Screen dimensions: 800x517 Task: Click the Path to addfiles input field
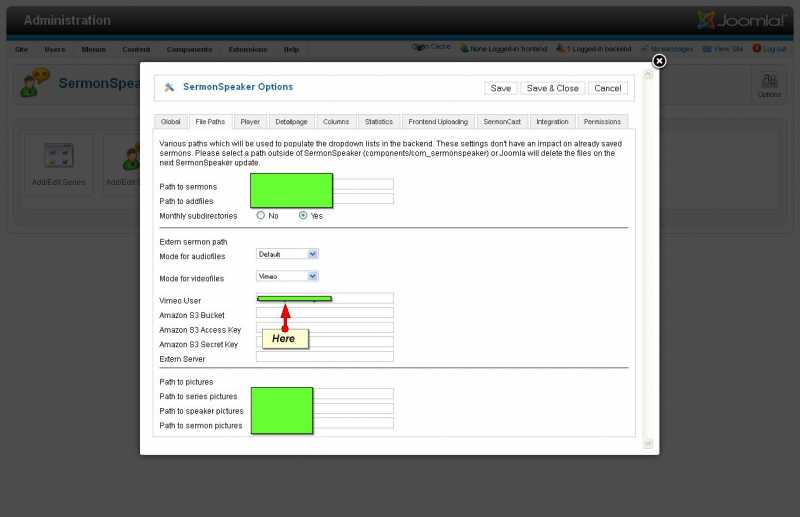[324, 199]
